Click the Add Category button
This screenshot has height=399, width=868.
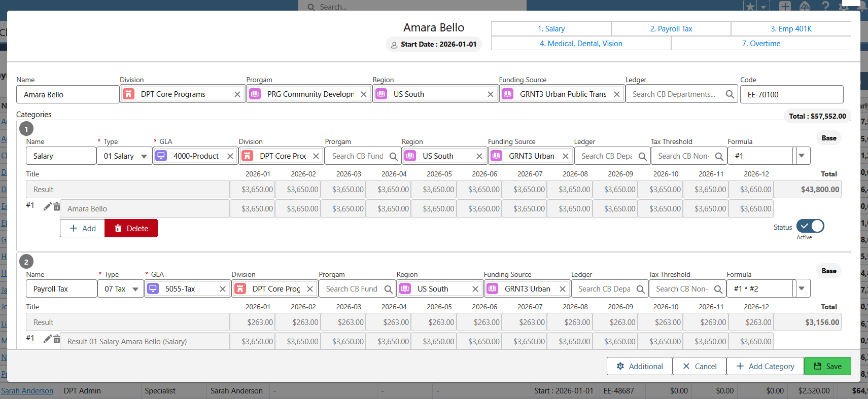(x=765, y=366)
